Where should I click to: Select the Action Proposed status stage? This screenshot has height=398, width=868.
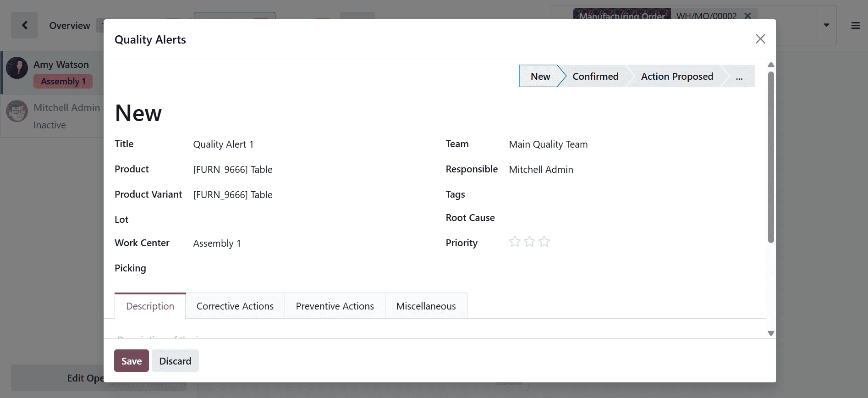(x=677, y=76)
